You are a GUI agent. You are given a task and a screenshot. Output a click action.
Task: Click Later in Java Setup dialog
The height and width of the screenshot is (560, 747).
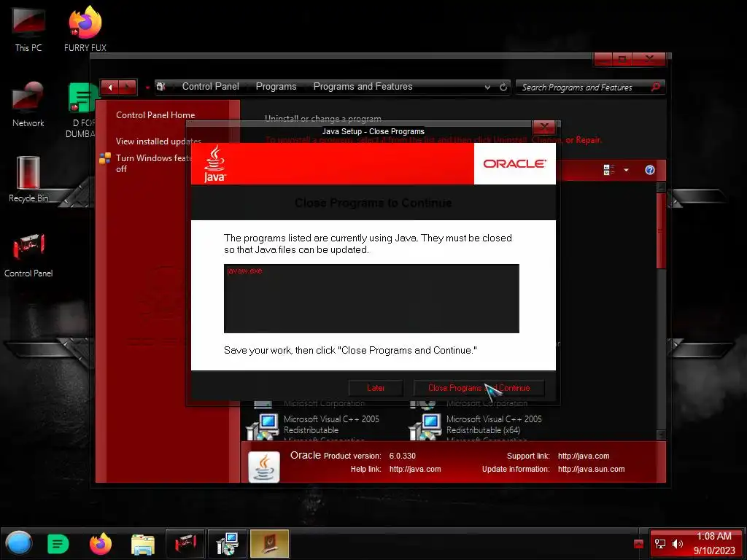(376, 388)
